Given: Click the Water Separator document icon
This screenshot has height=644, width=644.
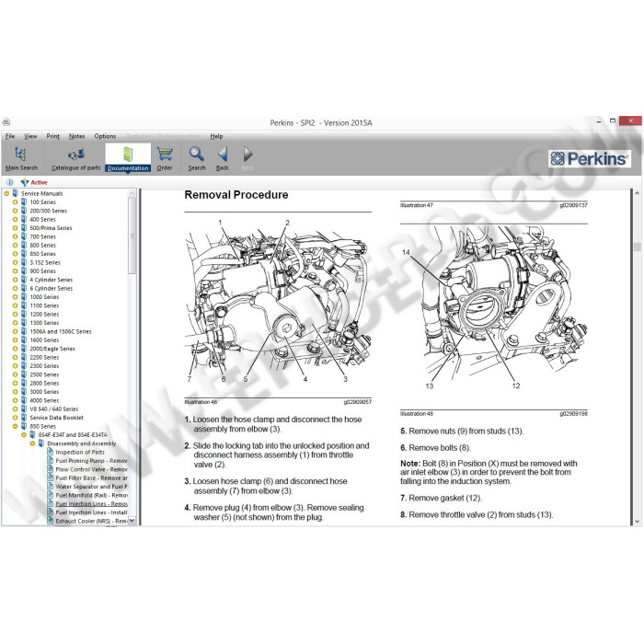Looking at the screenshot, I should [50, 487].
